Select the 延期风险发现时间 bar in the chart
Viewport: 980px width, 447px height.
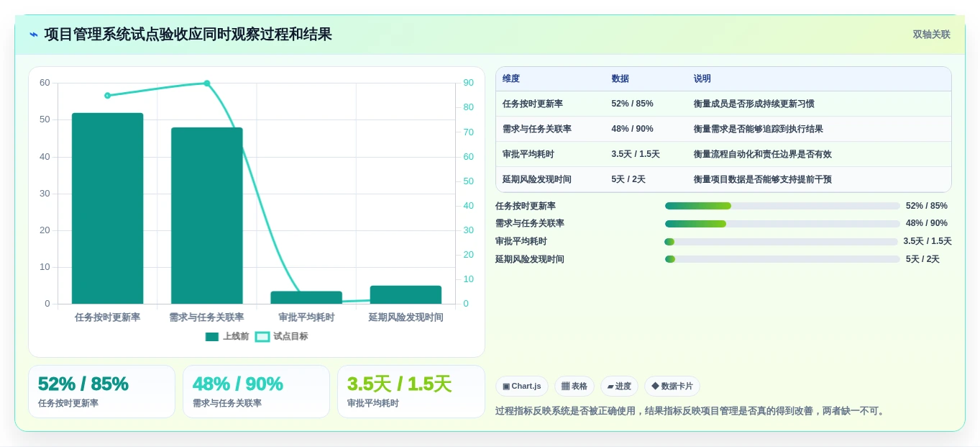406,294
